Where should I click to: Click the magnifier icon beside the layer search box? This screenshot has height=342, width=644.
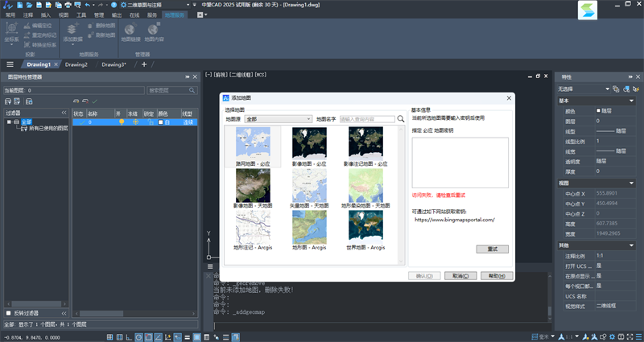(192, 90)
